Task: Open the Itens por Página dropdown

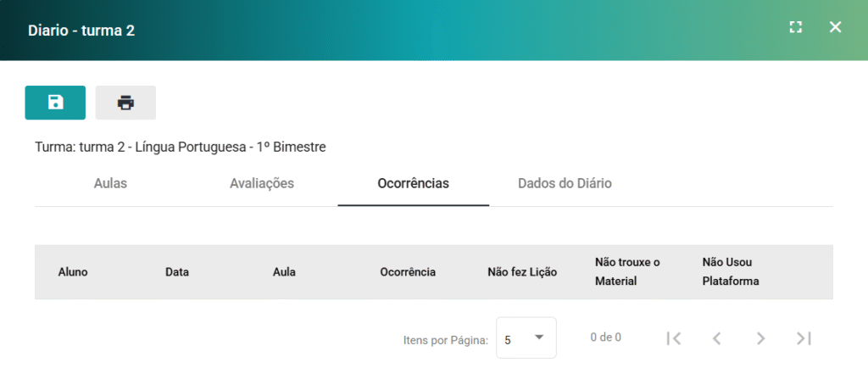Action: pyautogui.click(x=526, y=338)
